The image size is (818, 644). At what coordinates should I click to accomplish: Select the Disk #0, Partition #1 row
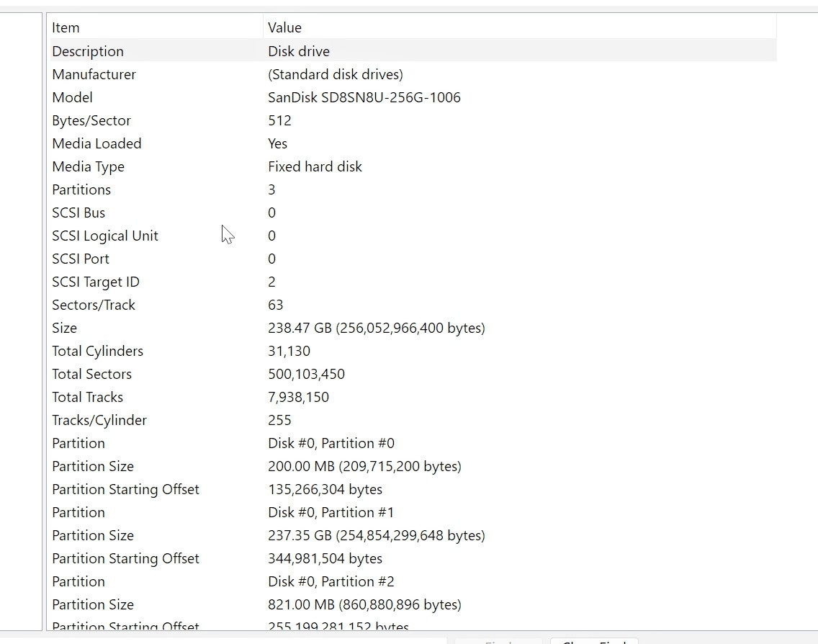414,512
